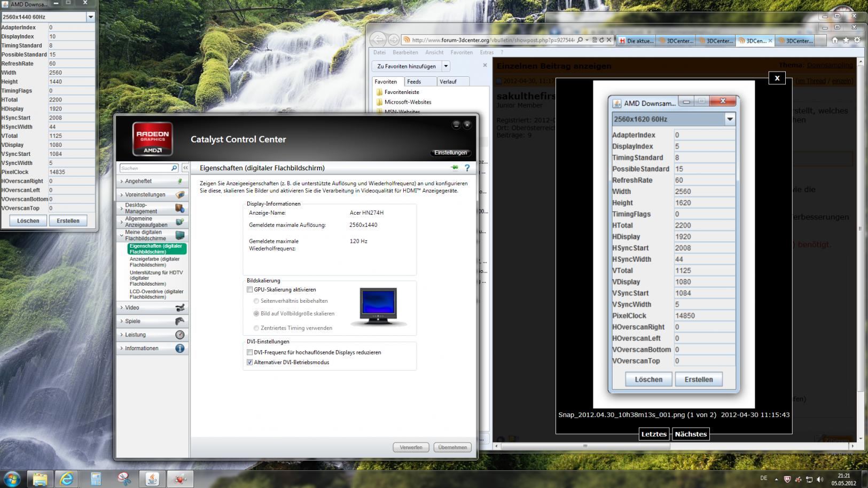This screenshot has height=488, width=868.
Task: Open the Einstellungen button in Catalyst header
Action: [450, 153]
